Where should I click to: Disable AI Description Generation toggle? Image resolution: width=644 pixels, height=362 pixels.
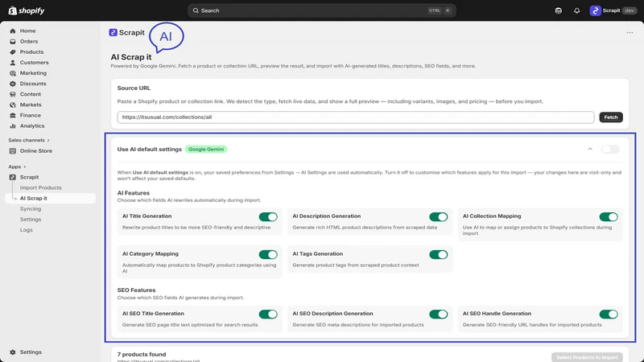[x=438, y=216]
